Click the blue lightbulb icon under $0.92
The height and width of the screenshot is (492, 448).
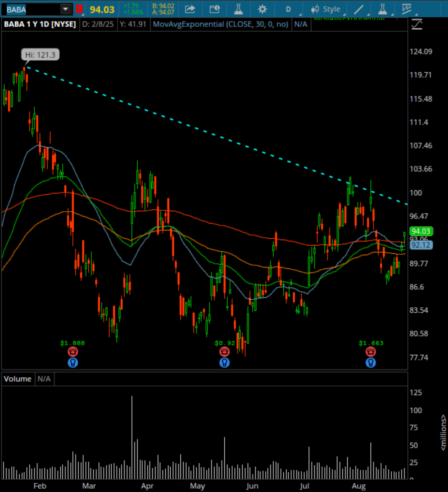(x=225, y=363)
